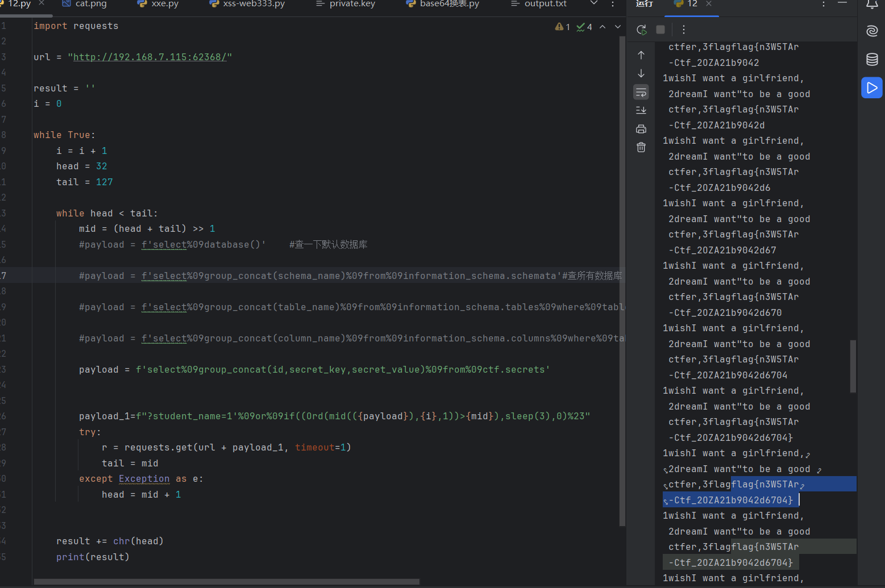Click the run output vertical scrollbar
The width and height of the screenshot is (885, 588).
tap(853, 366)
